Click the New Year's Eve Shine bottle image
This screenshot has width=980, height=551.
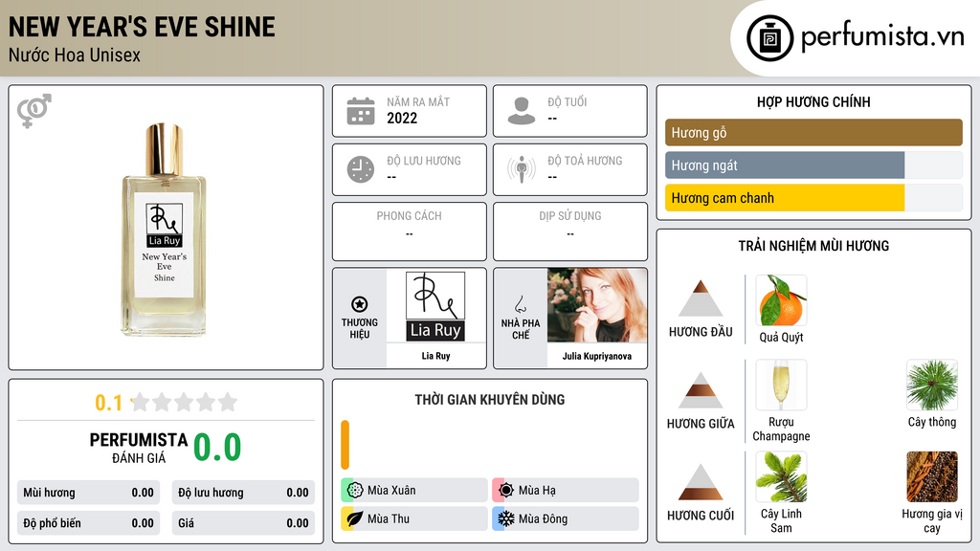pos(165,230)
